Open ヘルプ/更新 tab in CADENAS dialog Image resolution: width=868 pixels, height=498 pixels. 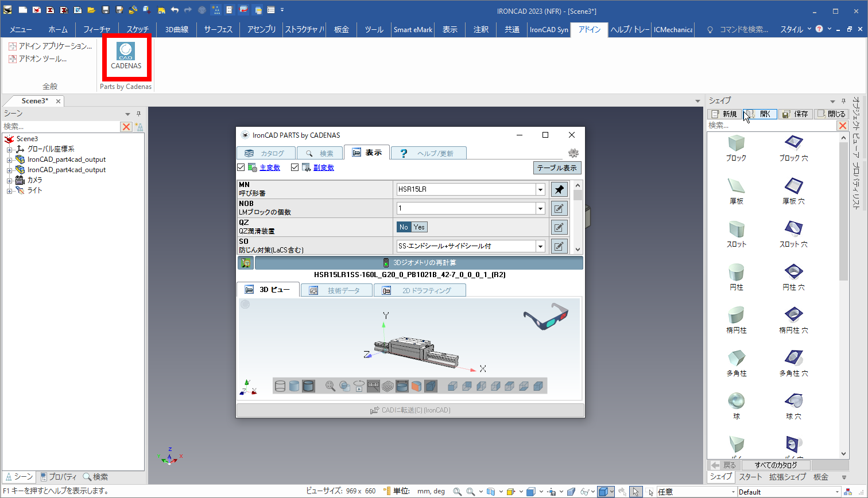pos(428,153)
